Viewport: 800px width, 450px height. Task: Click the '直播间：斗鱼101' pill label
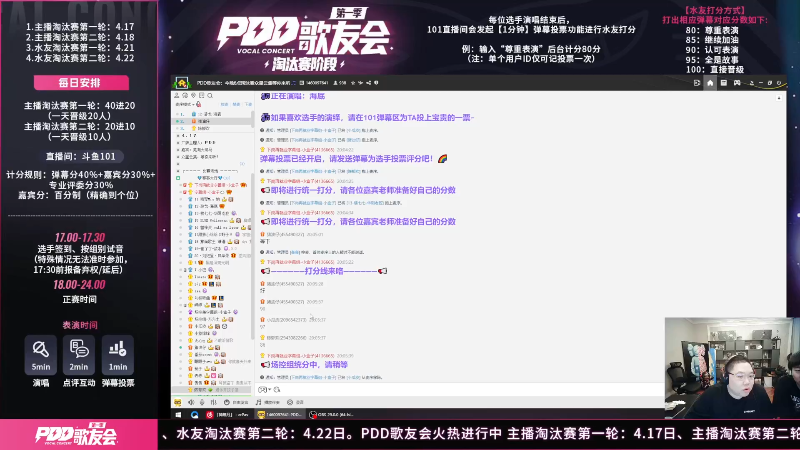pyautogui.click(x=79, y=156)
